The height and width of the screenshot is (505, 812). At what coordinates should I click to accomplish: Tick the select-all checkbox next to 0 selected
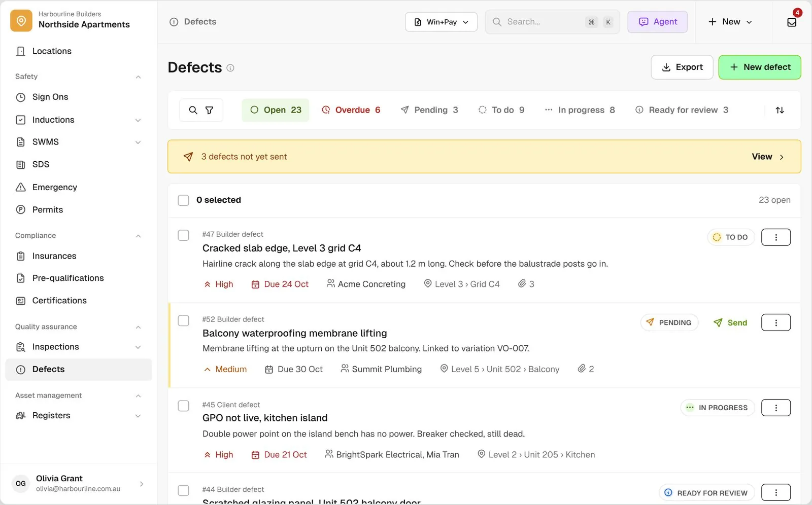pyautogui.click(x=183, y=200)
